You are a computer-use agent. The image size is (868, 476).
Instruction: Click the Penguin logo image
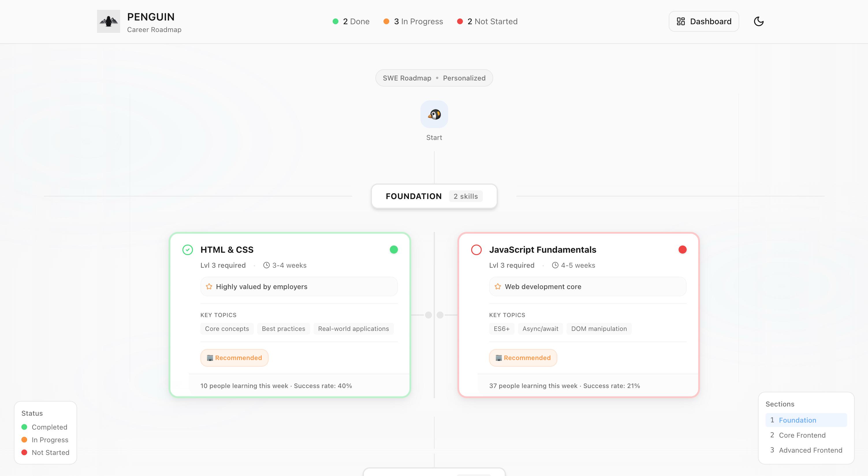point(109,21)
